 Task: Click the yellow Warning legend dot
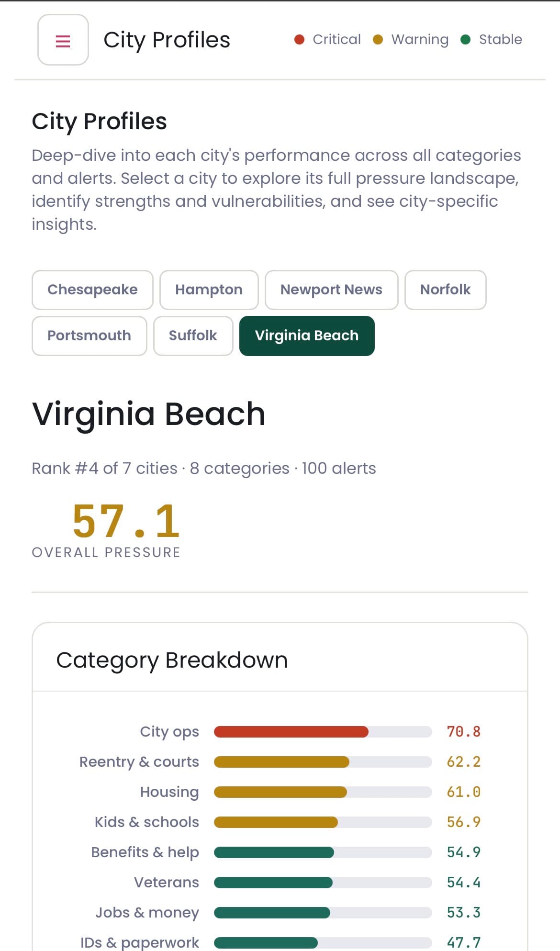click(x=378, y=40)
